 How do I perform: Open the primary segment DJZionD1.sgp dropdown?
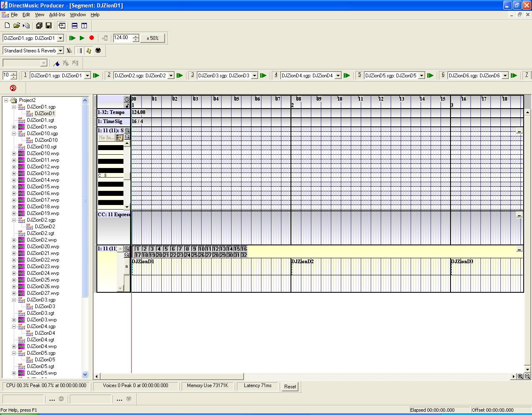point(60,38)
